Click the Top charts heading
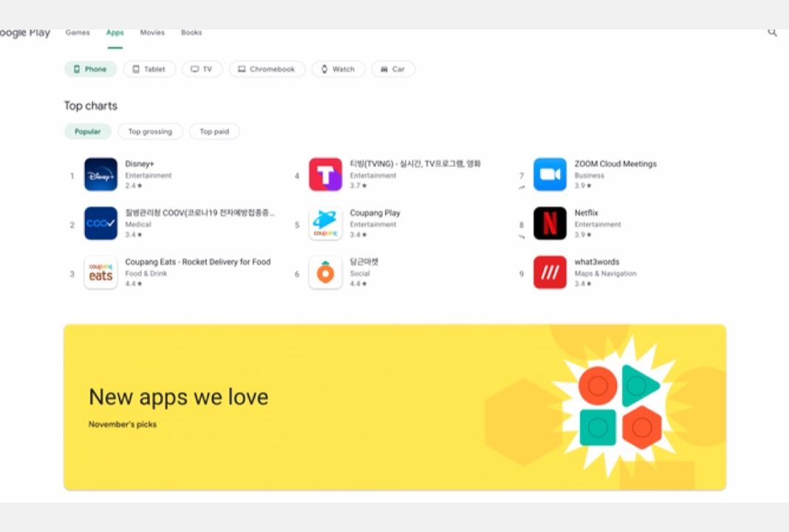Viewport: 789px width, 532px height. pos(91,106)
